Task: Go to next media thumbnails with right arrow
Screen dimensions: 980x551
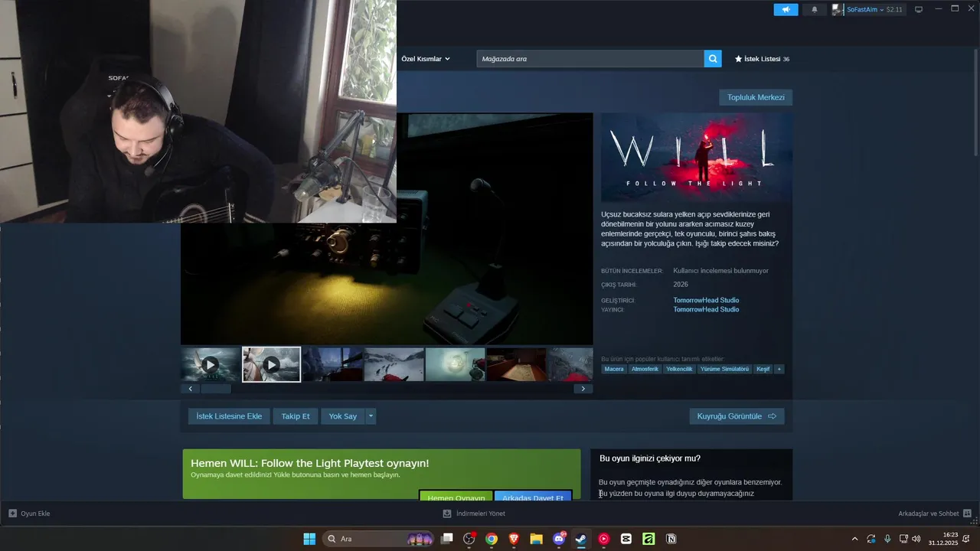Action: 583,389
